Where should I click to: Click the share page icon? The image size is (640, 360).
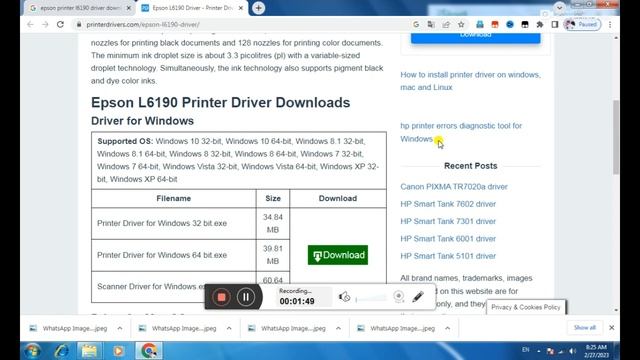click(446, 24)
